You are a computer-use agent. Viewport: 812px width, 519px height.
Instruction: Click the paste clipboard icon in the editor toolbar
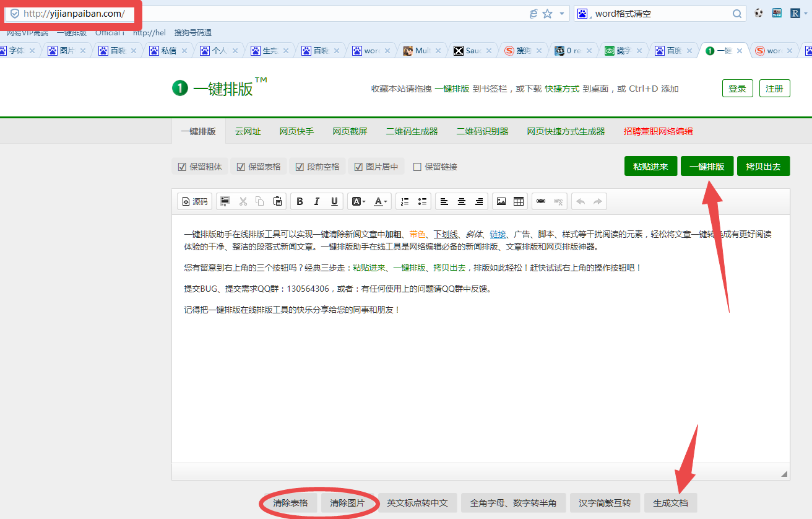278,201
